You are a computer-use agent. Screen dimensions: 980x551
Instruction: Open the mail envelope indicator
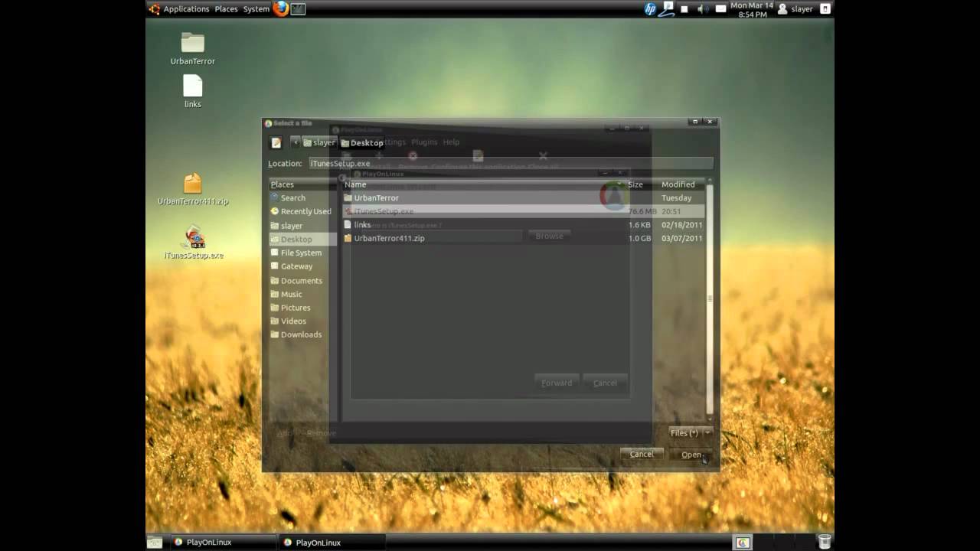[720, 9]
